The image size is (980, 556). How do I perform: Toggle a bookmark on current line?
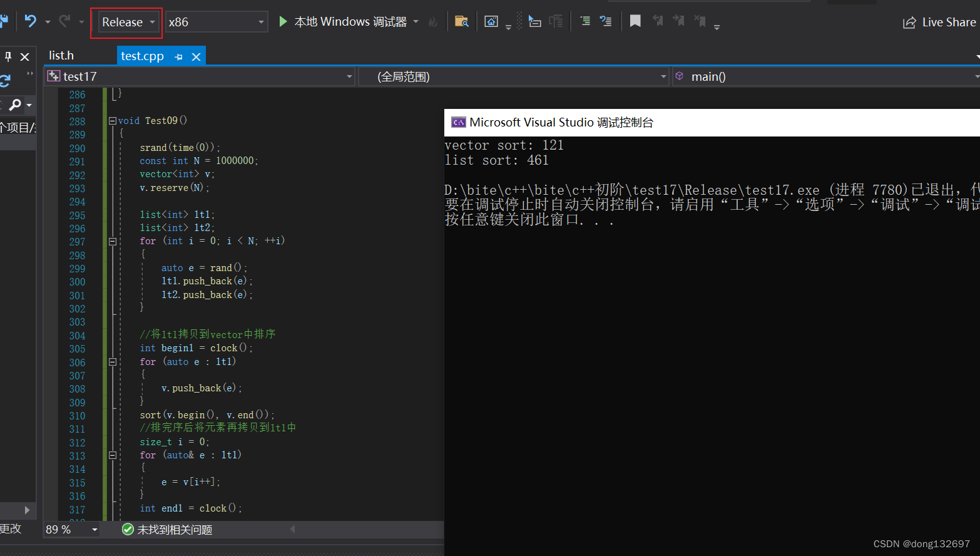coord(635,21)
